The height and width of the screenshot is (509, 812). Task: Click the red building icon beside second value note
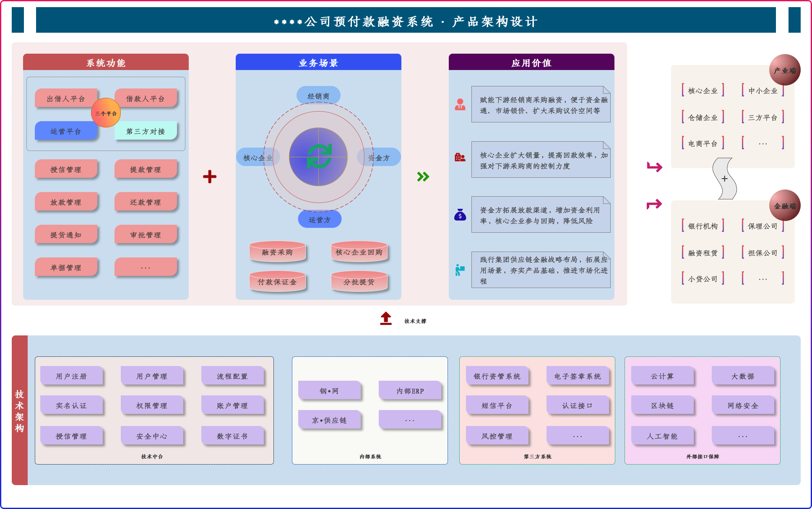point(460,157)
